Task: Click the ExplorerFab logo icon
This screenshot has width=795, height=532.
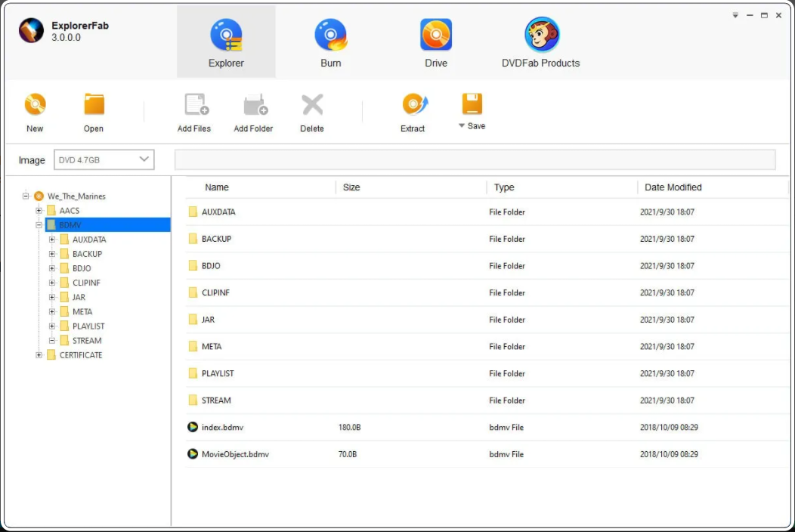Action: point(31,30)
